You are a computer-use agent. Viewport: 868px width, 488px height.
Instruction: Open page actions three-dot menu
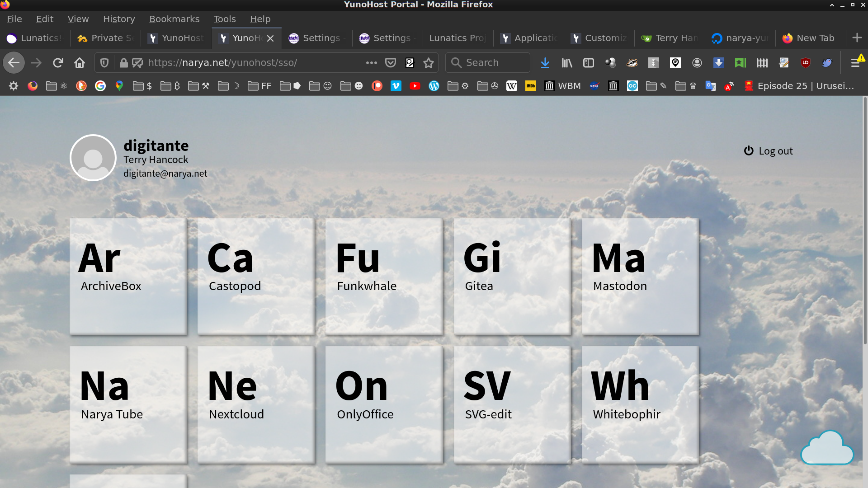372,63
